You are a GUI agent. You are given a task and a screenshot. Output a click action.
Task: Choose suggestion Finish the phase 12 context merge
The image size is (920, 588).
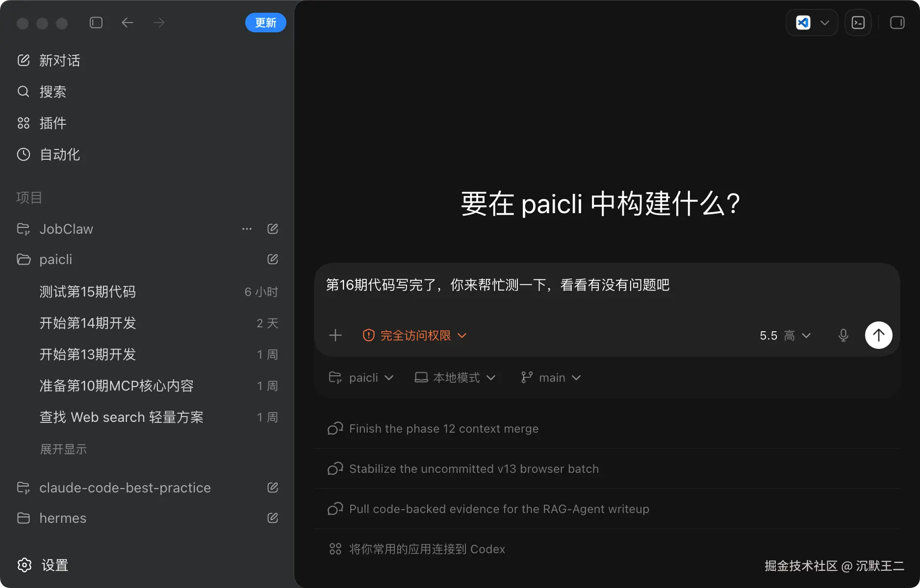tap(607, 429)
